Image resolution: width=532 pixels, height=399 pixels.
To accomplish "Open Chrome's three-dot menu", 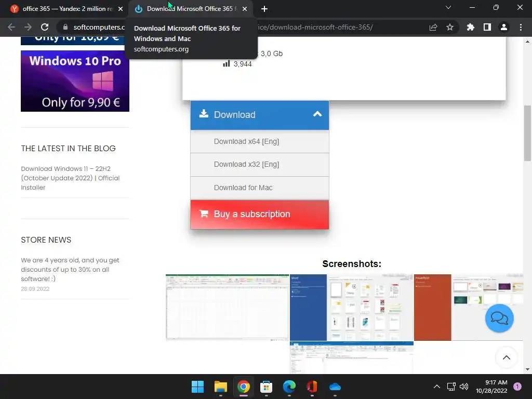I will (521, 27).
